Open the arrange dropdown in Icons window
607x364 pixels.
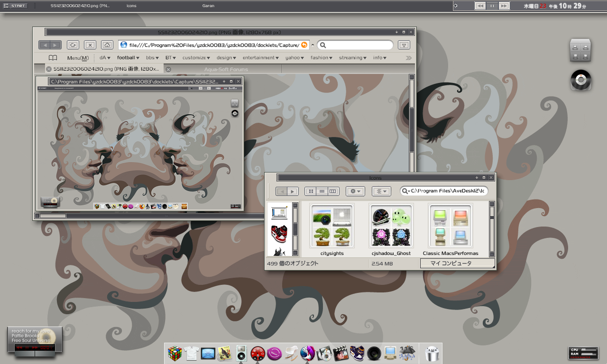(x=381, y=191)
